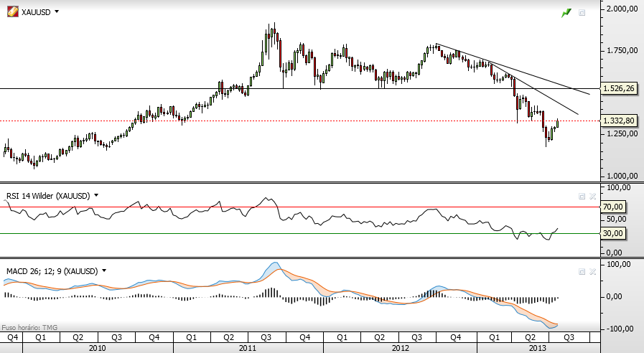
Task: Open the MACD 26; 12; 9 settings dropdown
Action: [x=104, y=270]
